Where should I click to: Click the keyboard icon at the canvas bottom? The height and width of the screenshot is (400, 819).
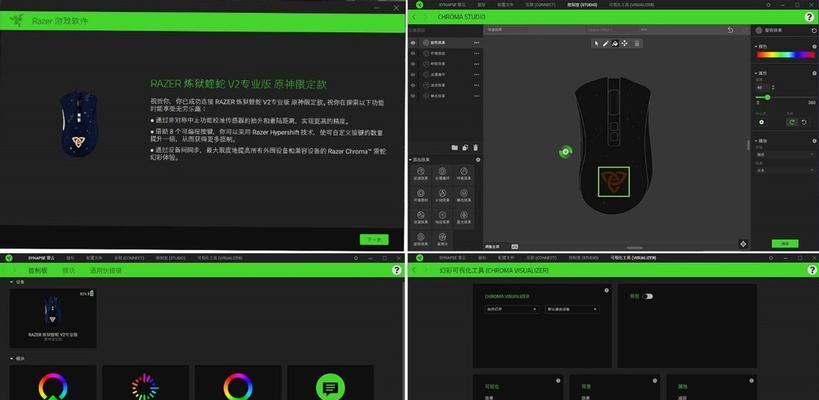click(514, 246)
